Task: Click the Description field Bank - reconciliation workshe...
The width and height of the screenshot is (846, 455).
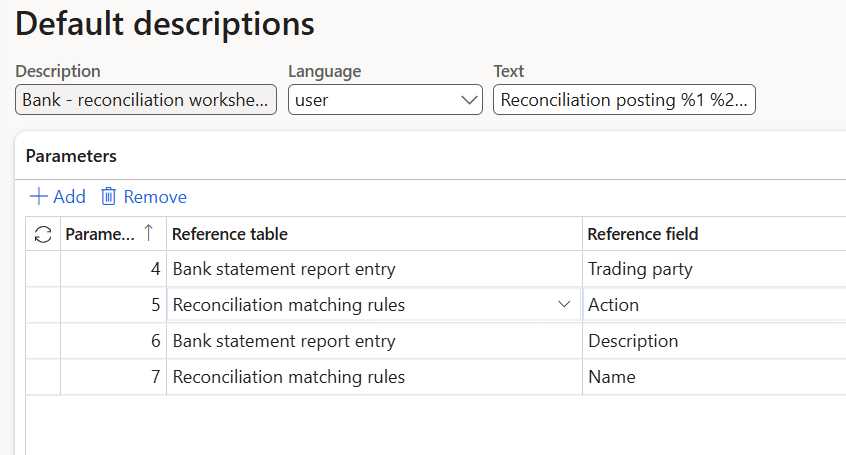Action: click(146, 100)
